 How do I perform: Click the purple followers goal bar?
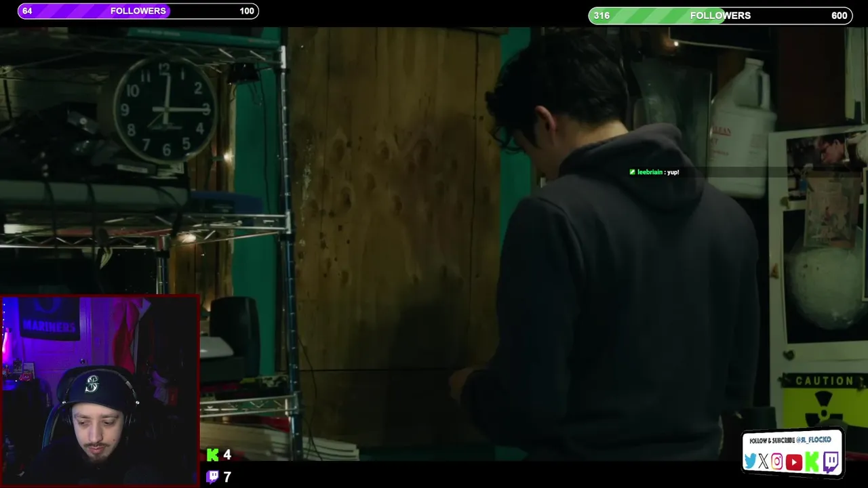(x=138, y=11)
